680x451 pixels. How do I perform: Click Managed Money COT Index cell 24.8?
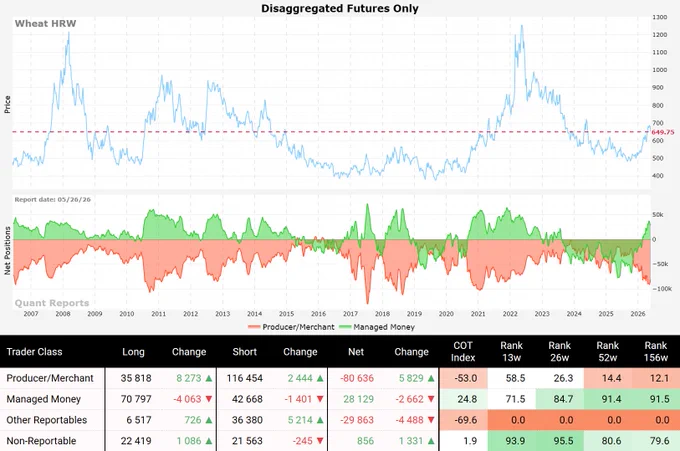click(463, 399)
